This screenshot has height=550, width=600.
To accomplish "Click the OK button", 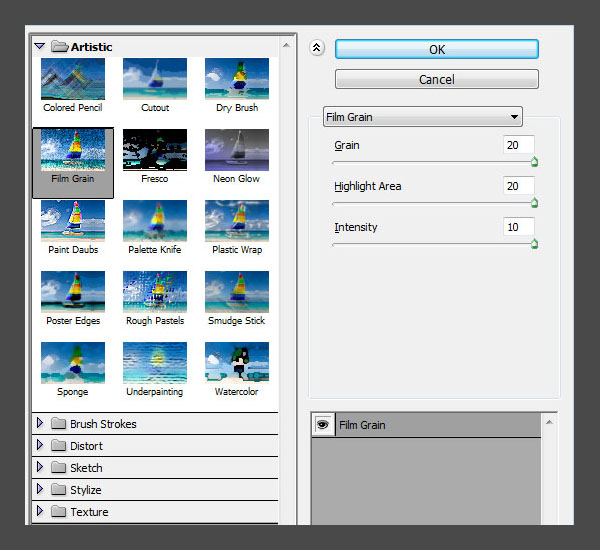I will coord(437,49).
